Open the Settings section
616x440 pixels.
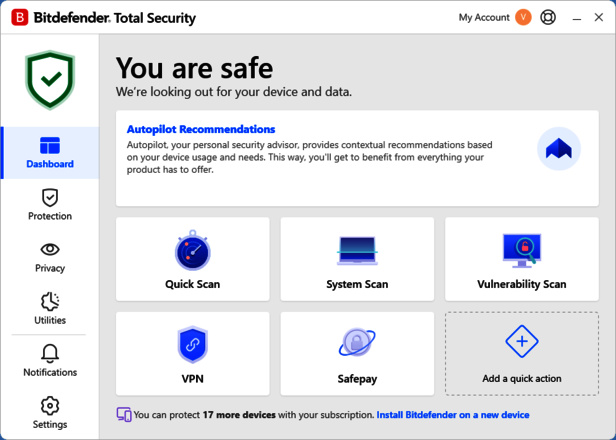point(50,412)
